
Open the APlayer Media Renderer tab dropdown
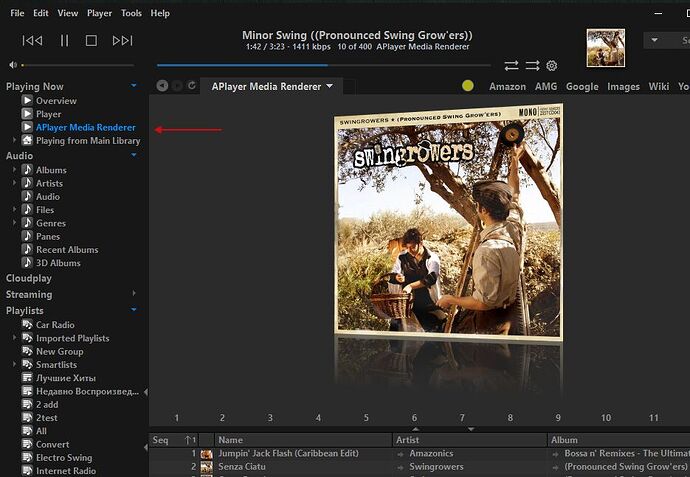coord(329,86)
